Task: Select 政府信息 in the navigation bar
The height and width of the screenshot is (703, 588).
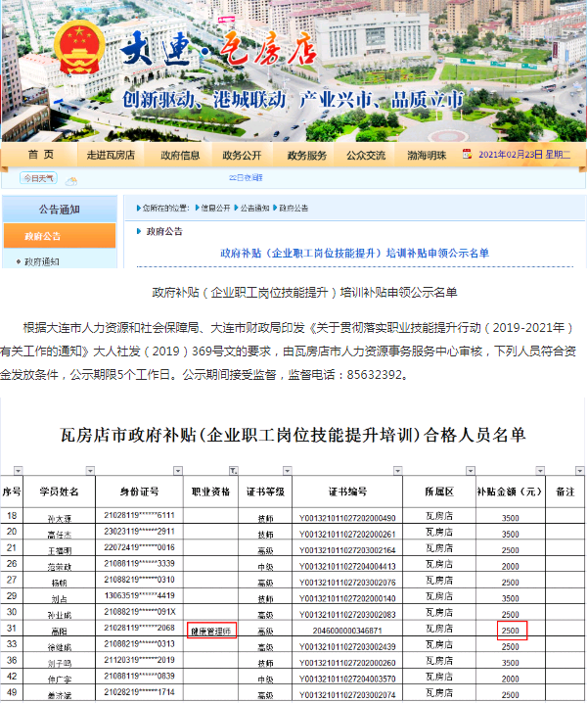Action: tap(180, 155)
